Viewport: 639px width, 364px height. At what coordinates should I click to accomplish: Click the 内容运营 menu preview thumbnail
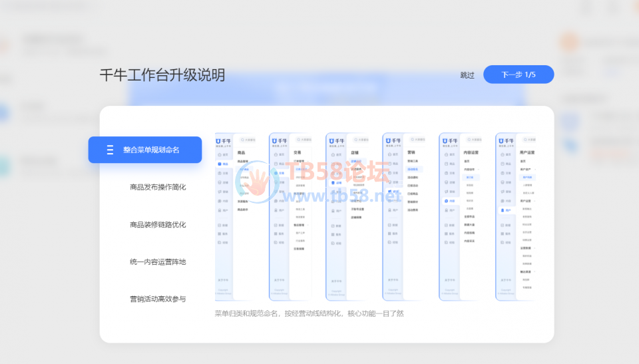coord(461,216)
